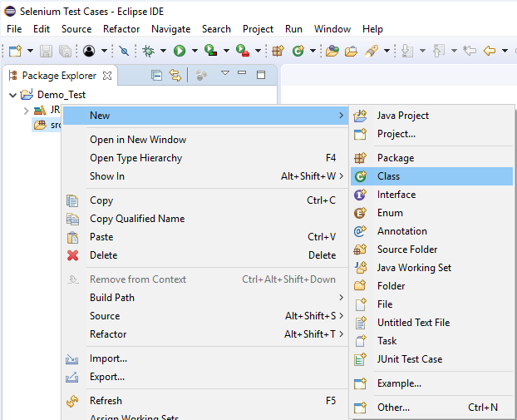517x420 pixels.
Task: Click the New wizard toolbar icon
Action: pos(14,51)
